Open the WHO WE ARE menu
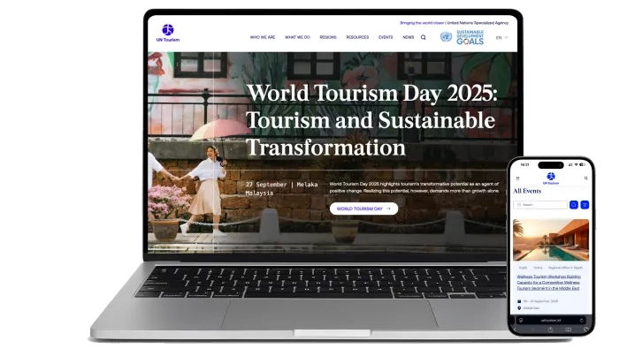 click(263, 37)
